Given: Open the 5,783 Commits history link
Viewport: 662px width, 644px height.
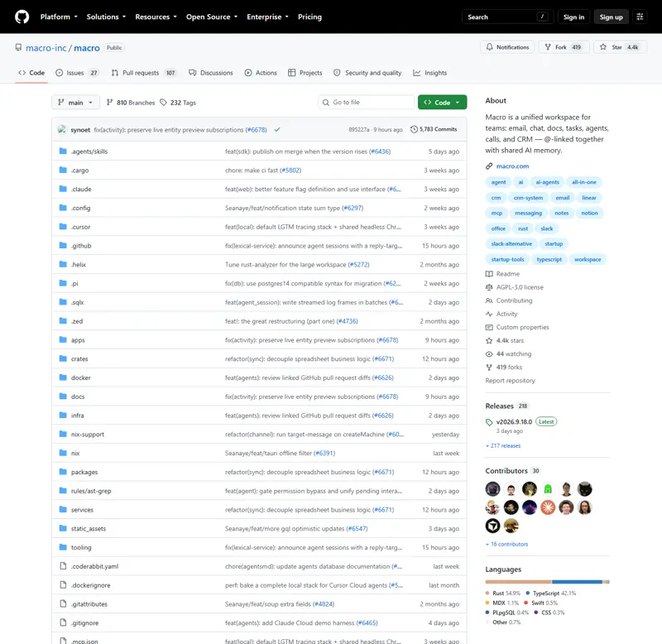Looking at the screenshot, I should [x=434, y=129].
